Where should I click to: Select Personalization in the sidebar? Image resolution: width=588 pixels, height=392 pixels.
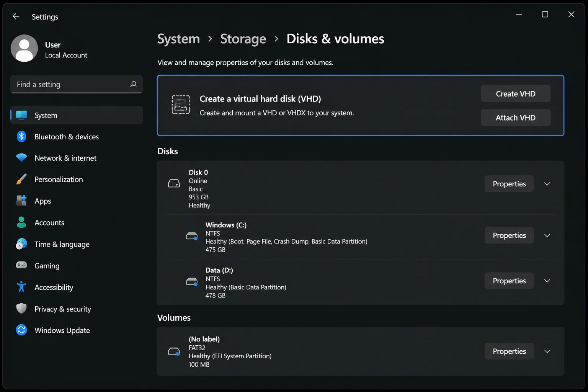(77, 179)
